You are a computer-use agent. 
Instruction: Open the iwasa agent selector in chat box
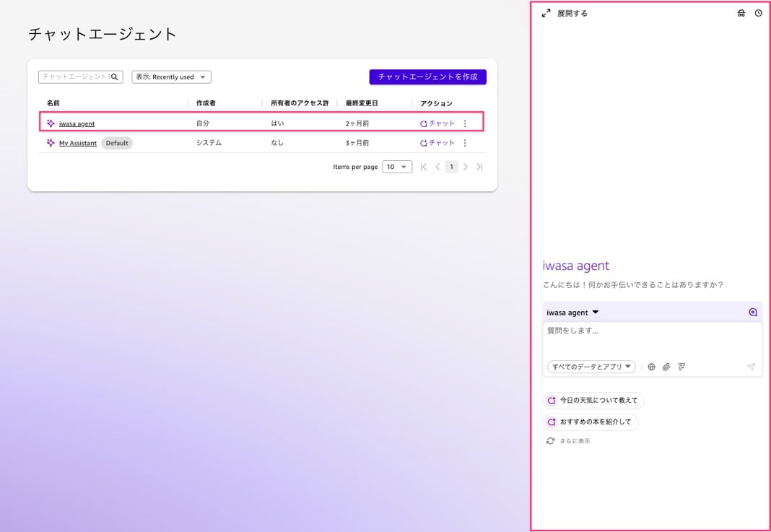tap(573, 313)
